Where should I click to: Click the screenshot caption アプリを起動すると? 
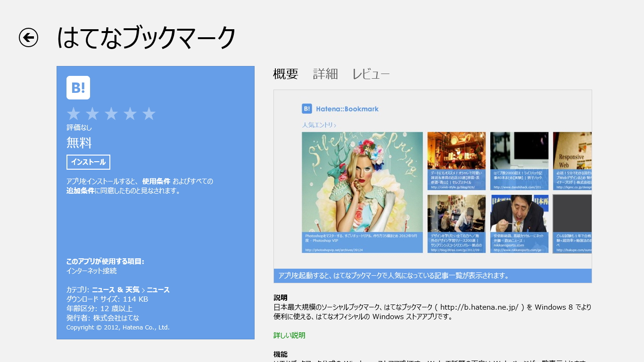point(433,276)
